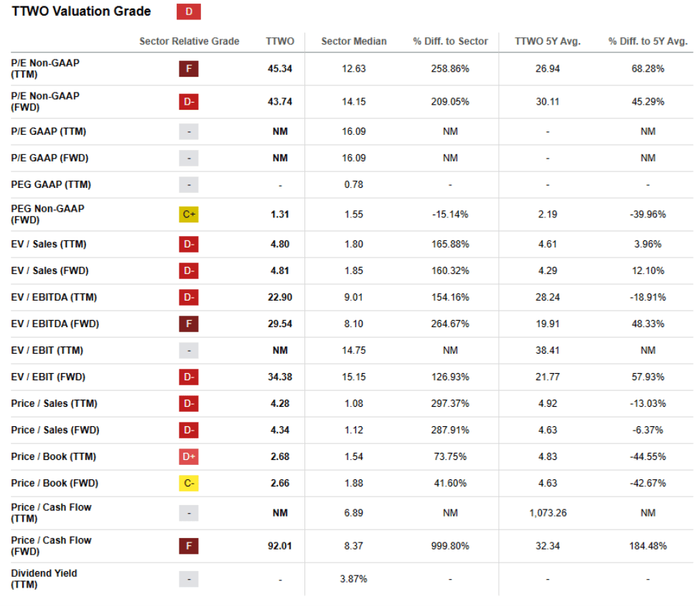Select the Sector Relative Grade column header
This screenshot has height=607, width=700.
pos(189,42)
